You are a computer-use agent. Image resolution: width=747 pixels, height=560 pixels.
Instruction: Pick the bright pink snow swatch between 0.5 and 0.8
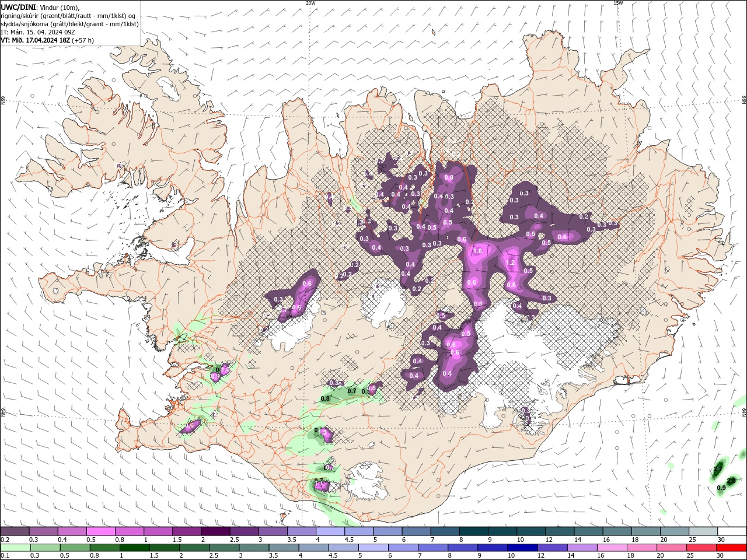tap(101, 531)
